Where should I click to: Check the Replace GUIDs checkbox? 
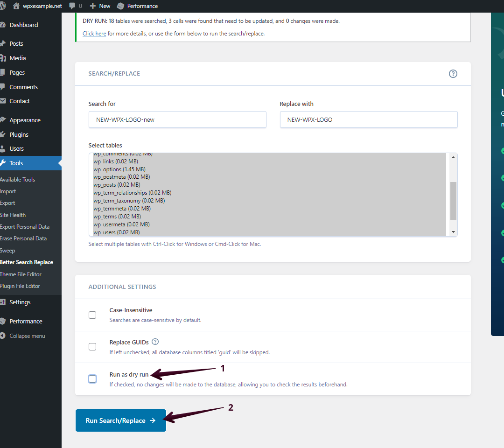[x=92, y=347]
